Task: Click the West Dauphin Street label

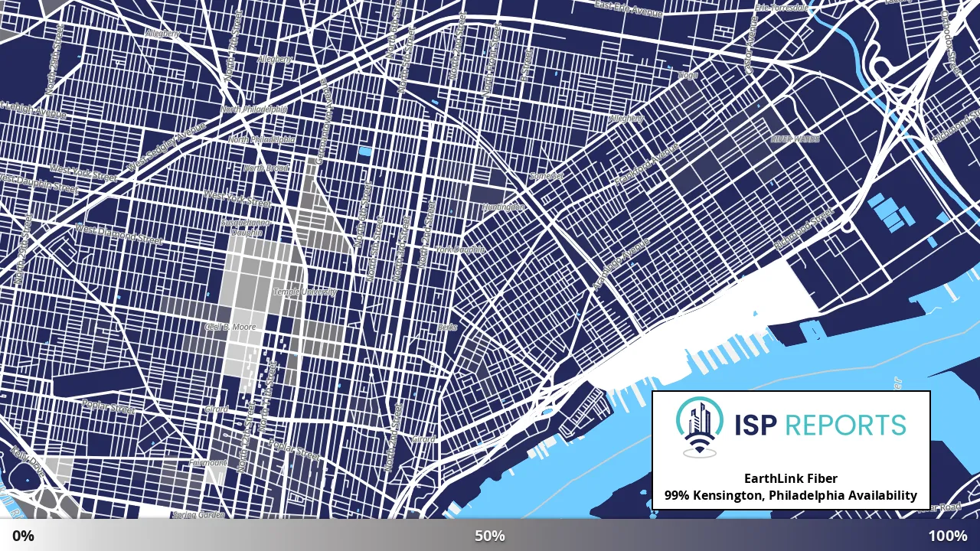Action: pos(38,183)
